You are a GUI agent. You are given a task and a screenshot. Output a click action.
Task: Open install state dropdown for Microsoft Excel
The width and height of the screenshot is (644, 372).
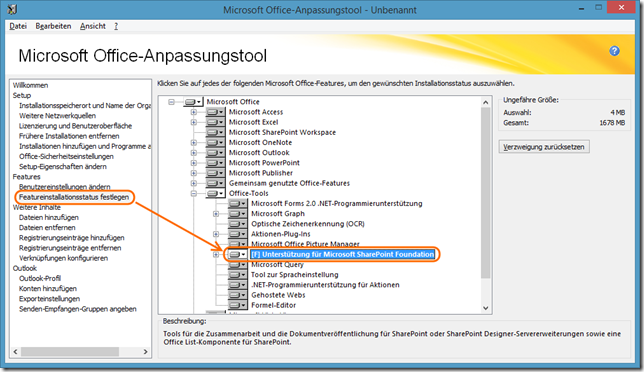215,122
